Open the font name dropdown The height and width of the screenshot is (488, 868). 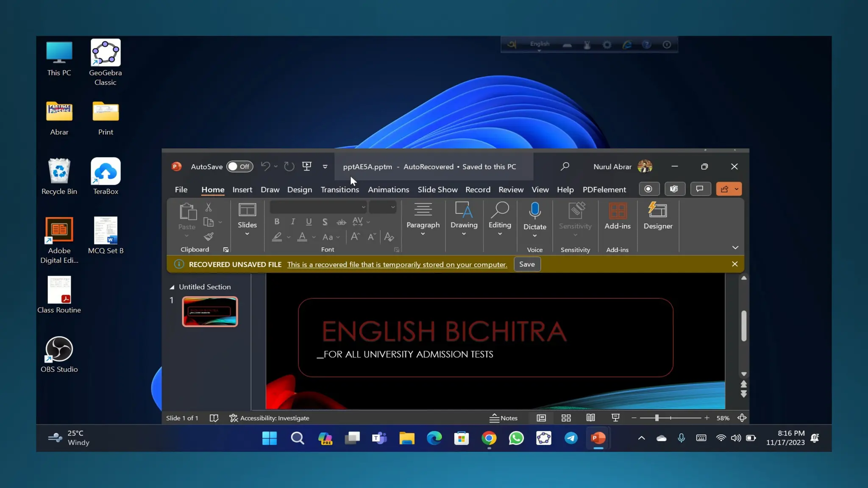point(363,207)
